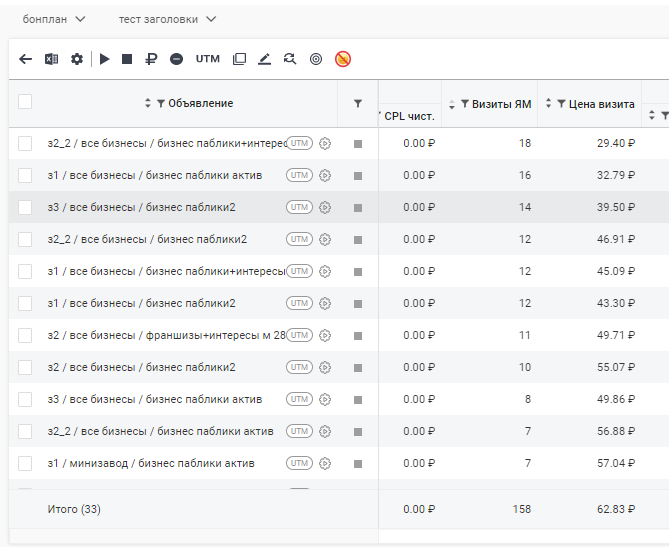Open UTM badge for з3 бизнес паблики2

coord(300,207)
